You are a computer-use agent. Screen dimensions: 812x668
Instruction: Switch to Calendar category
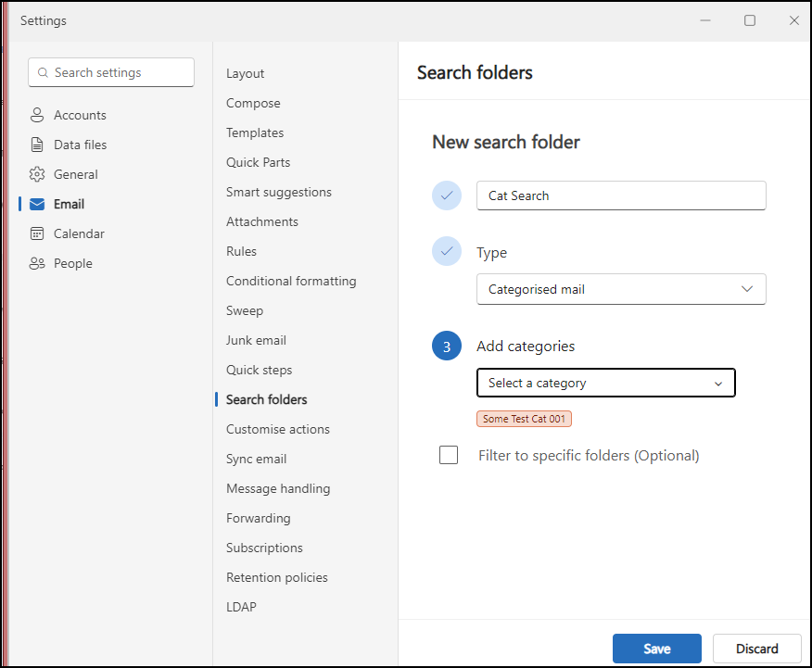tap(79, 233)
